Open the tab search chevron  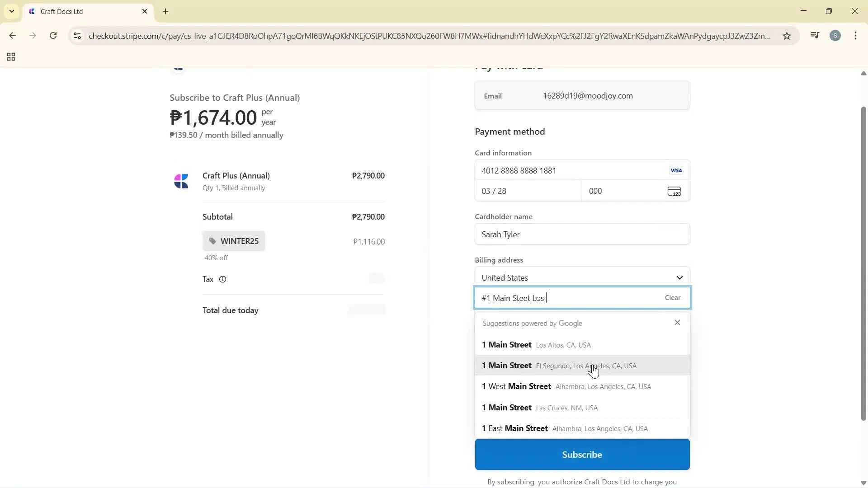pos(12,11)
